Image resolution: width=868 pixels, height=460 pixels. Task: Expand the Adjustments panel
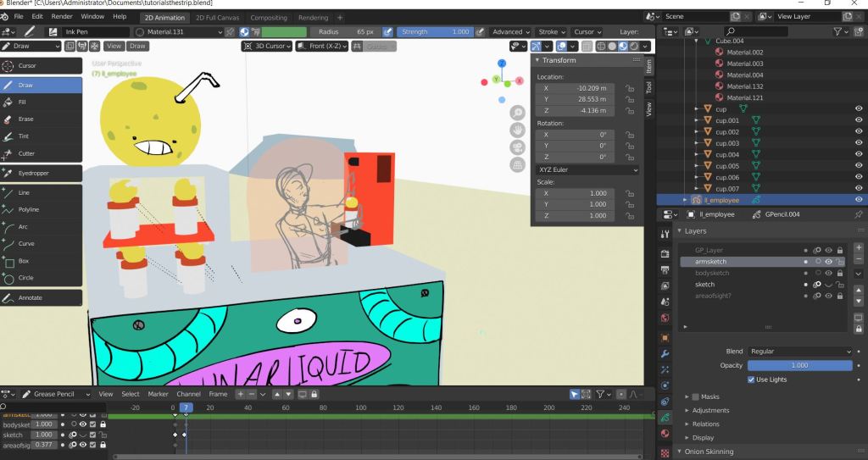(x=710, y=411)
